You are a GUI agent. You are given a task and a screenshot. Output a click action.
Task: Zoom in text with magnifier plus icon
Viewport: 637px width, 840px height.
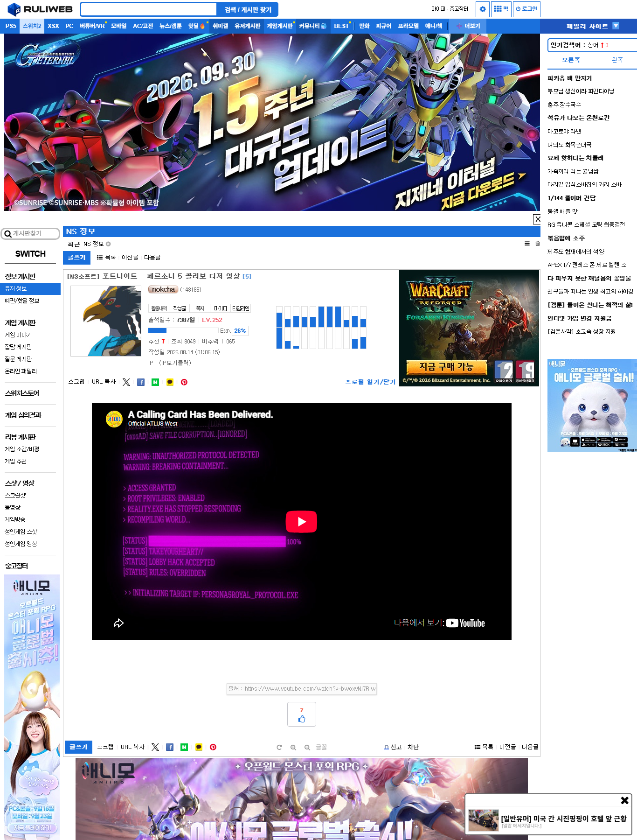(x=293, y=747)
